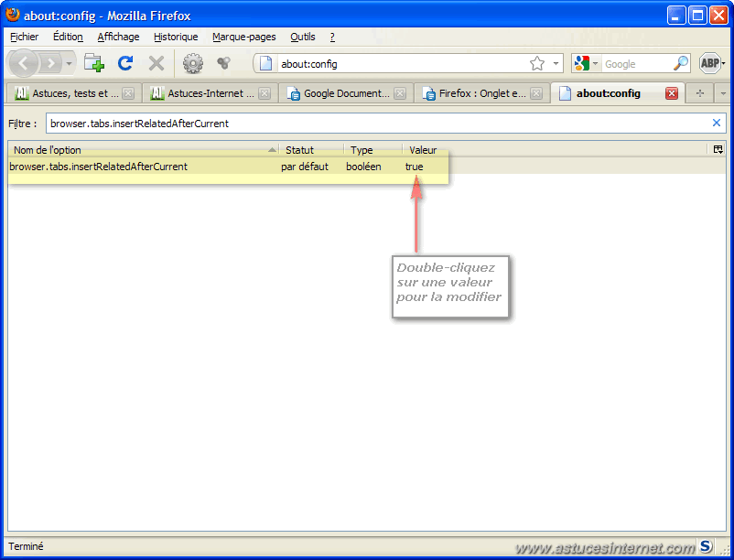
Task: Open a new tab via green plus toolbar icon
Action: [93, 63]
